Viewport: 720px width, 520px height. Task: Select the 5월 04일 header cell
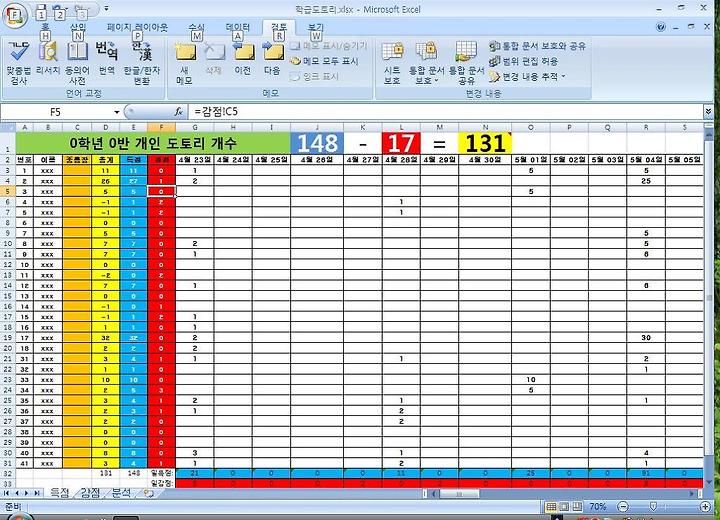646,159
